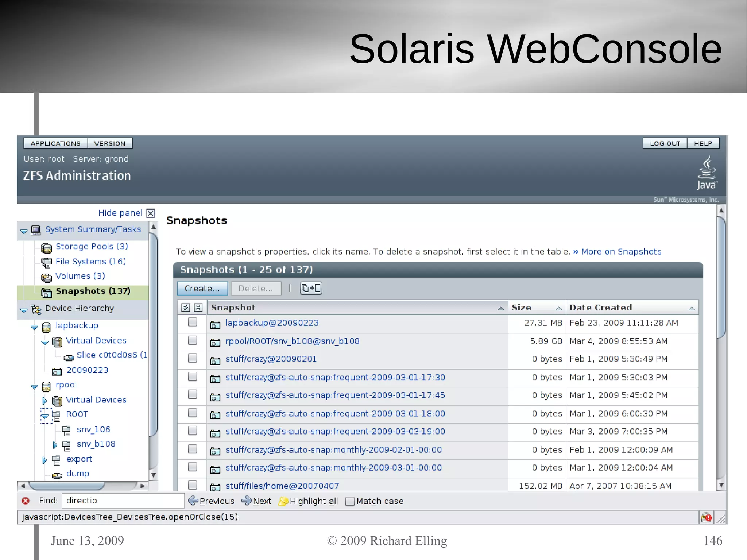Click the File Systems icon
Screen dimensions: 747x560
pos(46,263)
